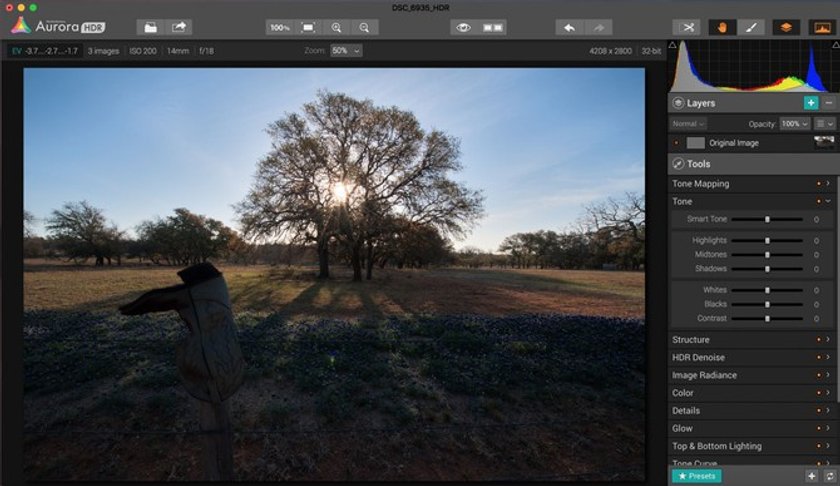Open the Presets panel button
Image resolution: width=840 pixels, height=486 pixels.
[696, 476]
